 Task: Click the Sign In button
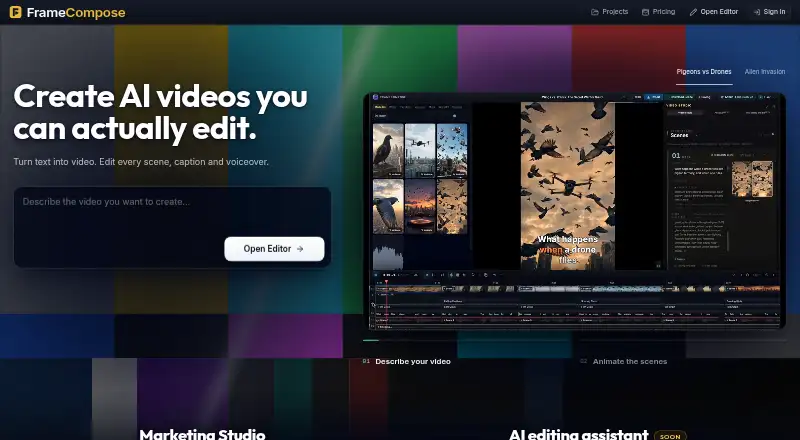[x=769, y=12]
